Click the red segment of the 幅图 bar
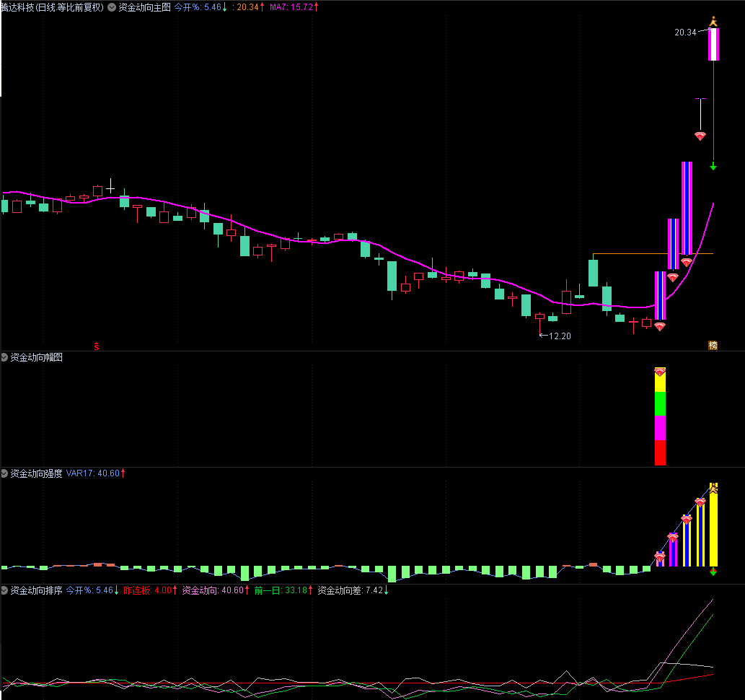 point(660,453)
